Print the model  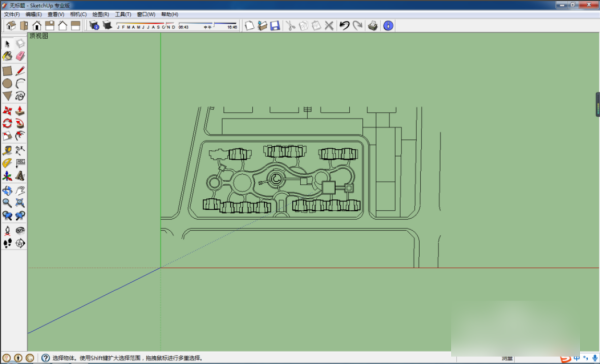(x=373, y=26)
